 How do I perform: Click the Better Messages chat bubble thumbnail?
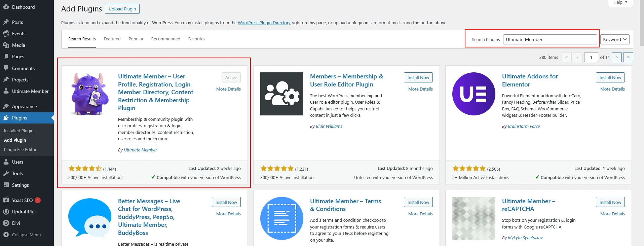point(90,218)
